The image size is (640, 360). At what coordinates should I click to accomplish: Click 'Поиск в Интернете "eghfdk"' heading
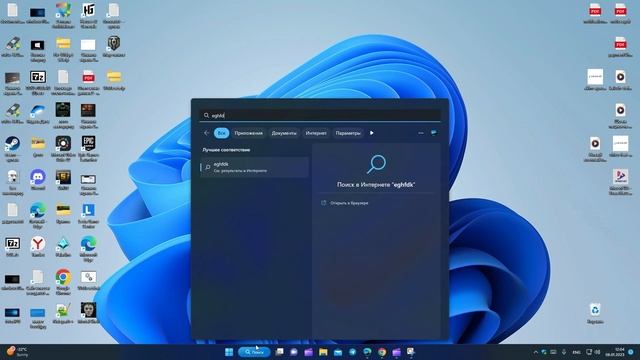pos(376,184)
